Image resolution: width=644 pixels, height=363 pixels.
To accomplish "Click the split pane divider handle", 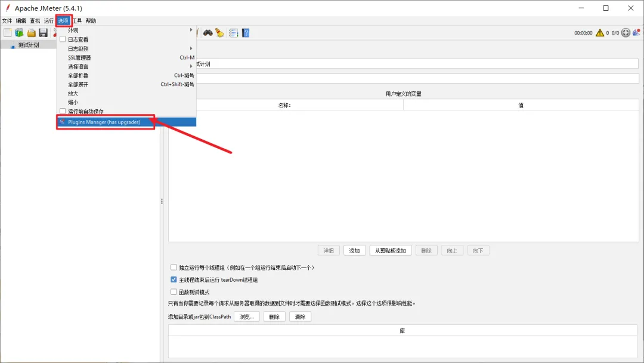I will [162, 201].
